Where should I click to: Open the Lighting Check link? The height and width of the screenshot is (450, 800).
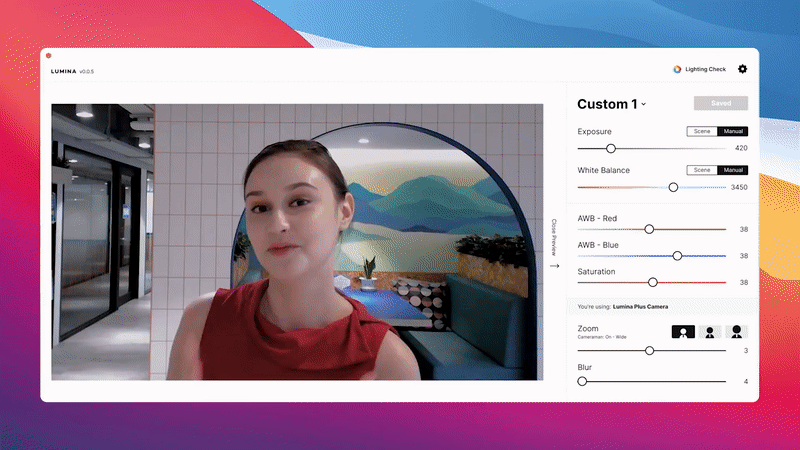click(705, 69)
